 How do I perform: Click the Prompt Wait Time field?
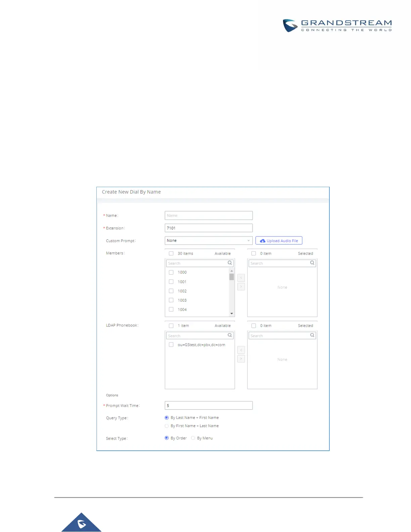tap(209, 405)
